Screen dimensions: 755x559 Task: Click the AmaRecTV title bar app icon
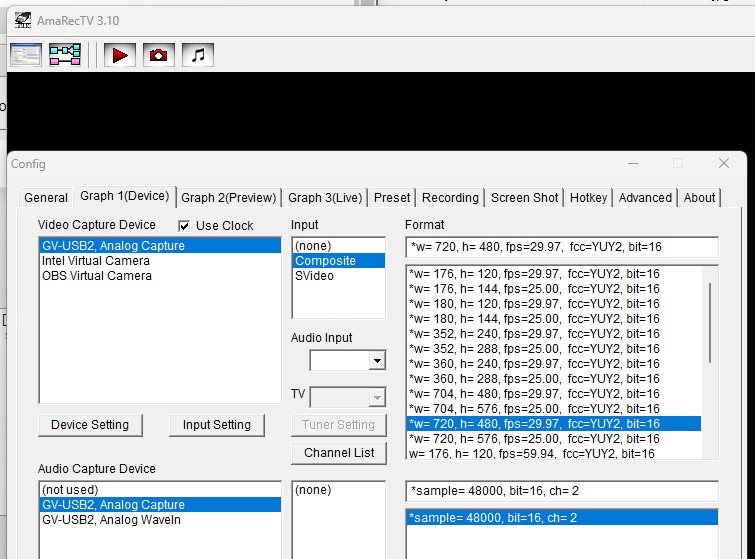pyautogui.click(x=23, y=20)
